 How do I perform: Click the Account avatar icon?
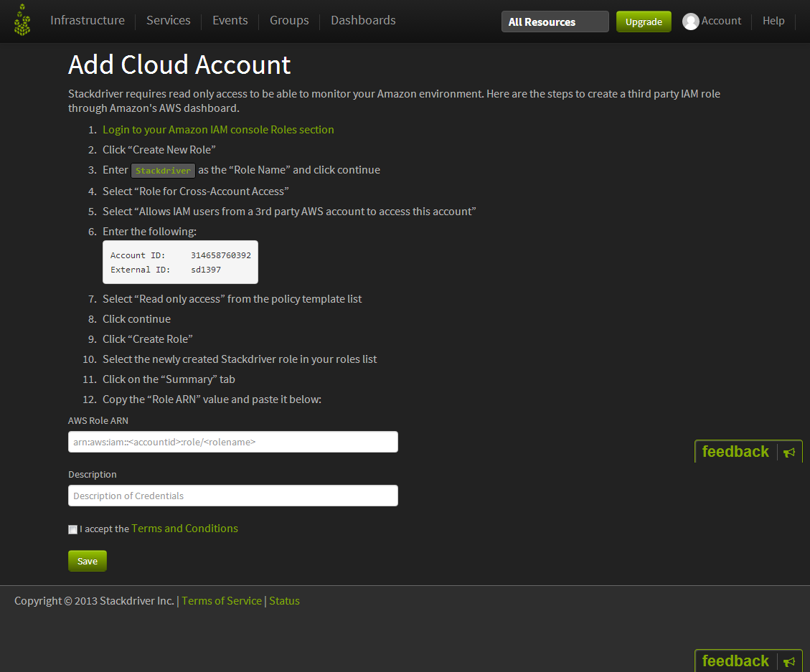690,22
